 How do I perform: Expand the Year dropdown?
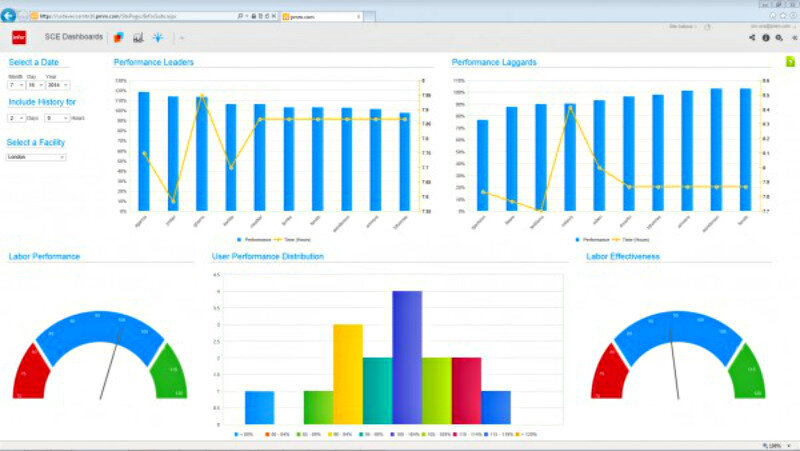(55, 86)
